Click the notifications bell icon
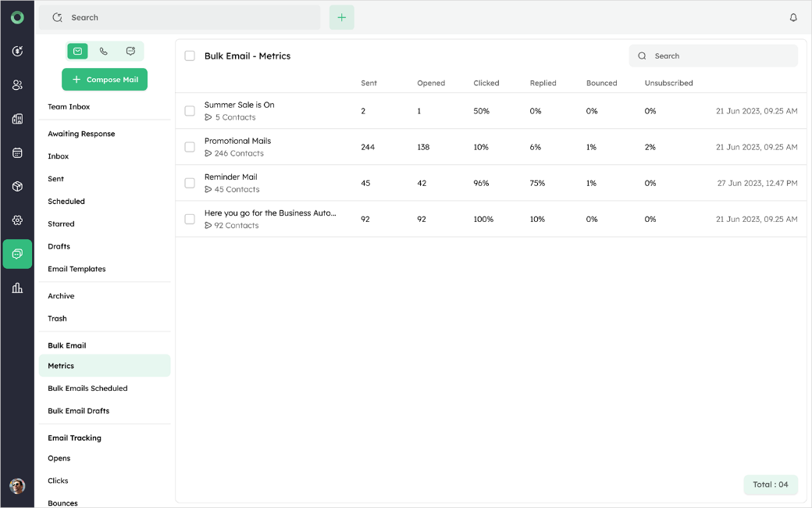 click(792, 18)
